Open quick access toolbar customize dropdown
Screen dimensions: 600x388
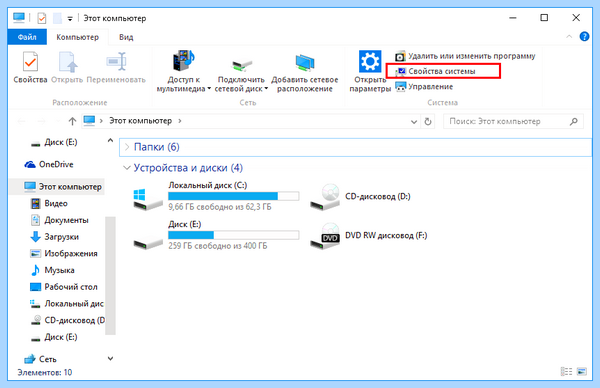pyautogui.click(x=70, y=18)
